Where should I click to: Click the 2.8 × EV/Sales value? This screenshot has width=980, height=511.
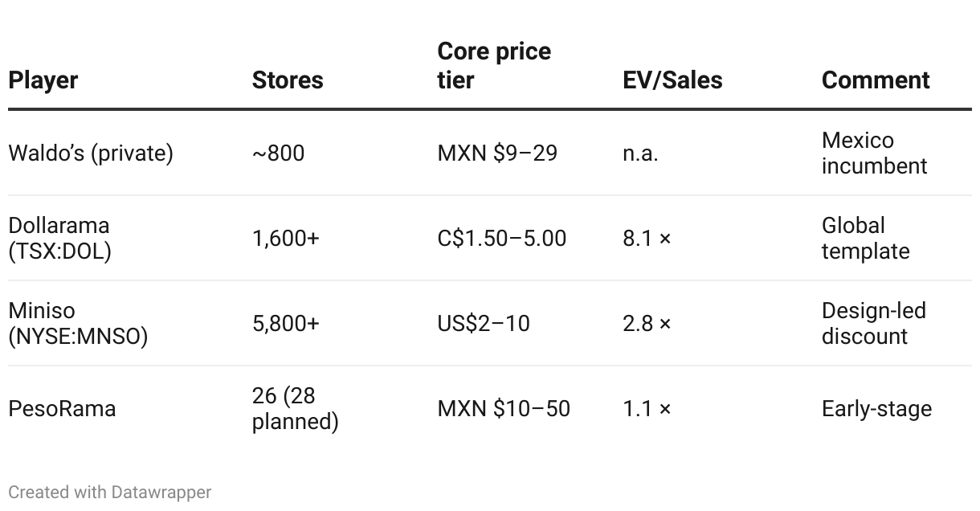point(647,323)
